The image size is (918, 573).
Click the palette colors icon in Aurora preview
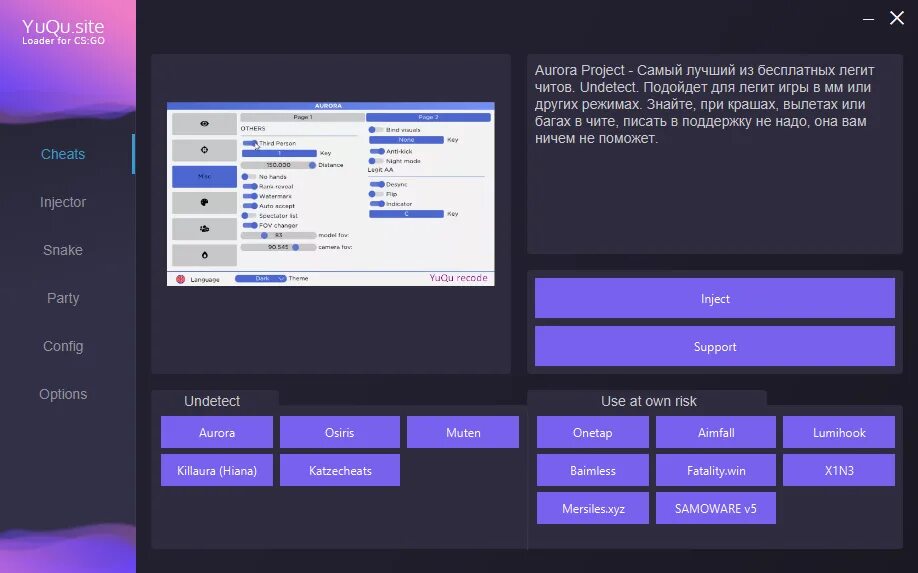(x=204, y=203)
